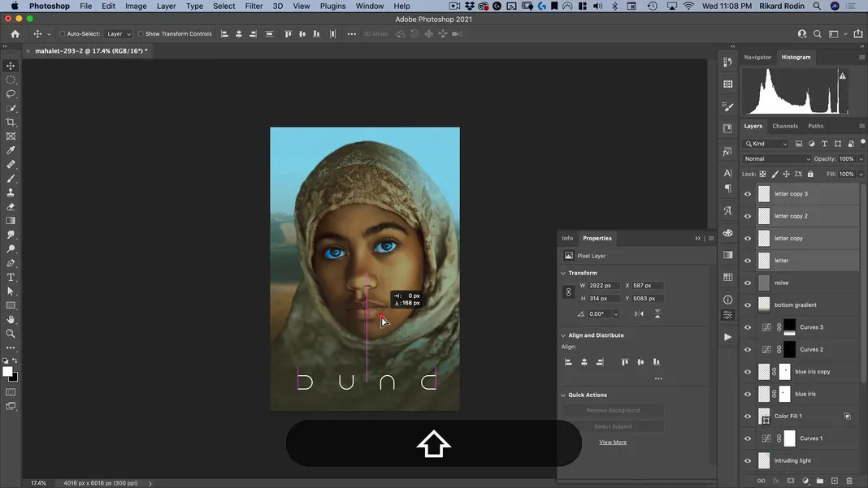
Task: Open the Filter menu
Action: coord(254,6)
